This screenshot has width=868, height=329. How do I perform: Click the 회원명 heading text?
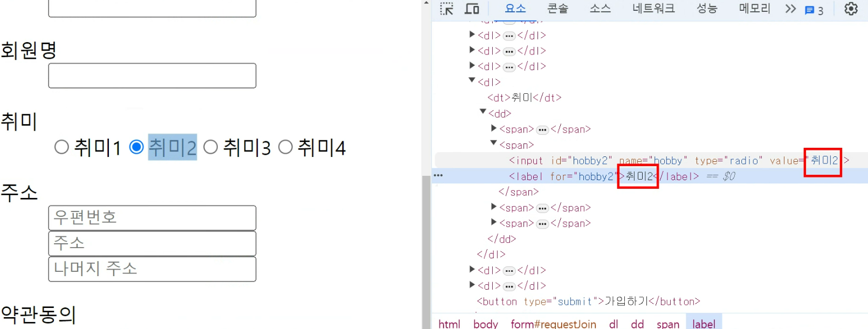pos(29,50)
